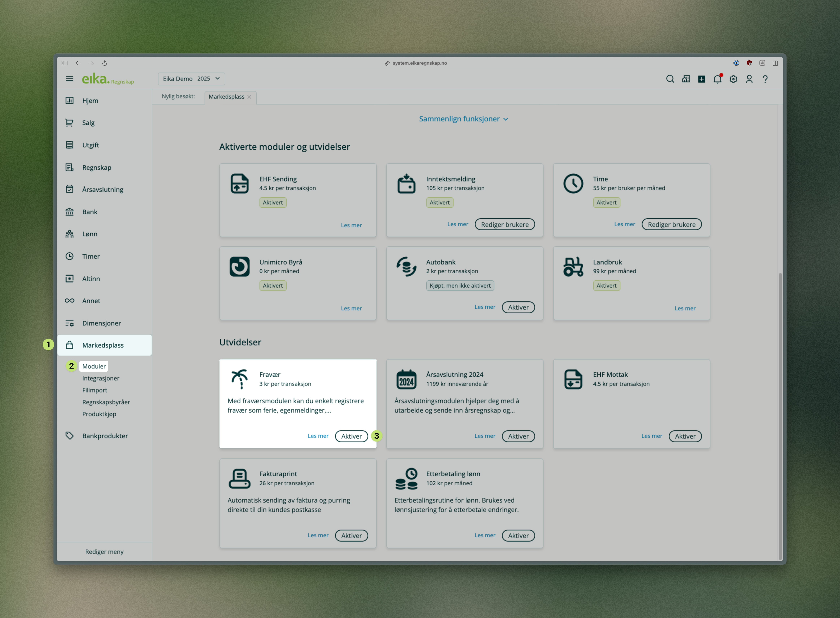The height and width of the screenshot is (618, 840).
Task: Click the user profile icon
Action: [749, 79]
